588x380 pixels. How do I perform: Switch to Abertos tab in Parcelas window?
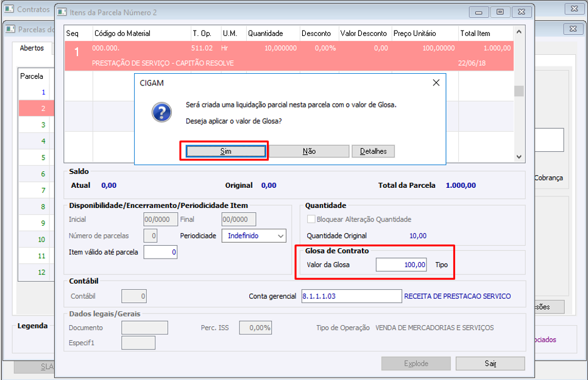pos(32,48)
